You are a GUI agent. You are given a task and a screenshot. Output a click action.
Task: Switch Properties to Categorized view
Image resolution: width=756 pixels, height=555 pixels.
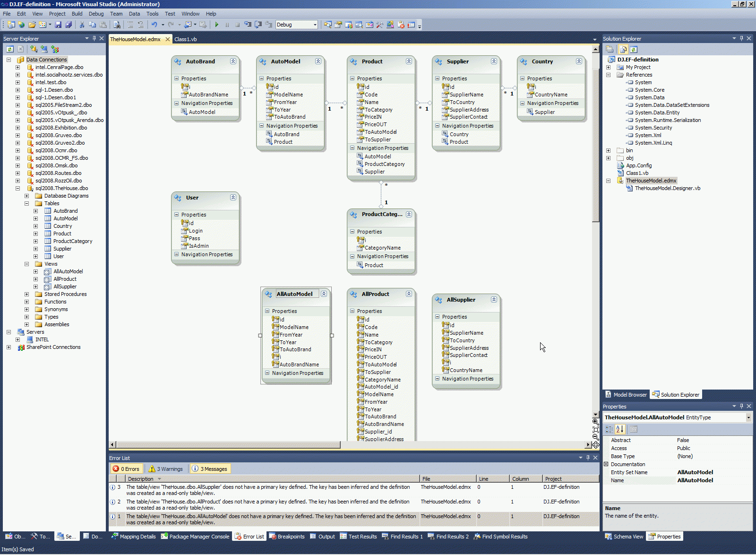[609, 429]
